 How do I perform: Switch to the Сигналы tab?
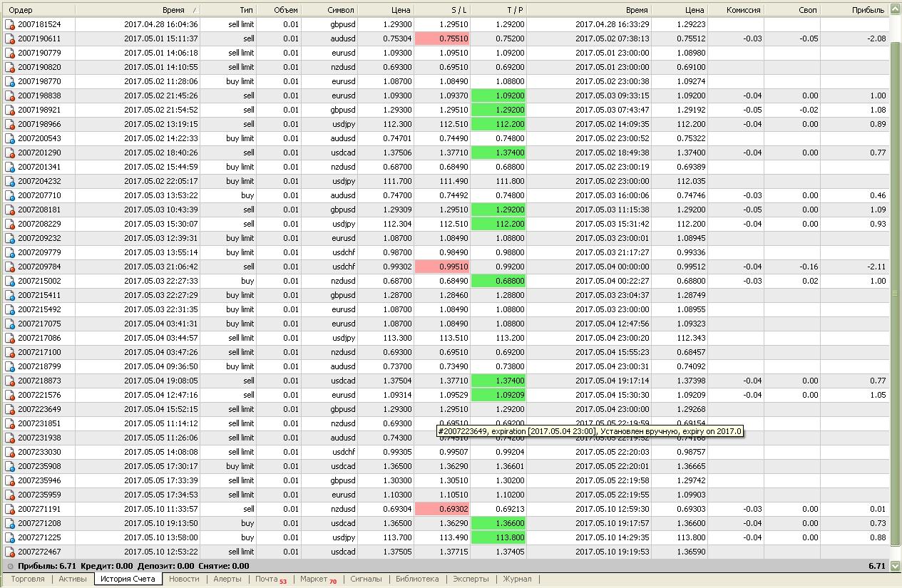tap(365, 579)
